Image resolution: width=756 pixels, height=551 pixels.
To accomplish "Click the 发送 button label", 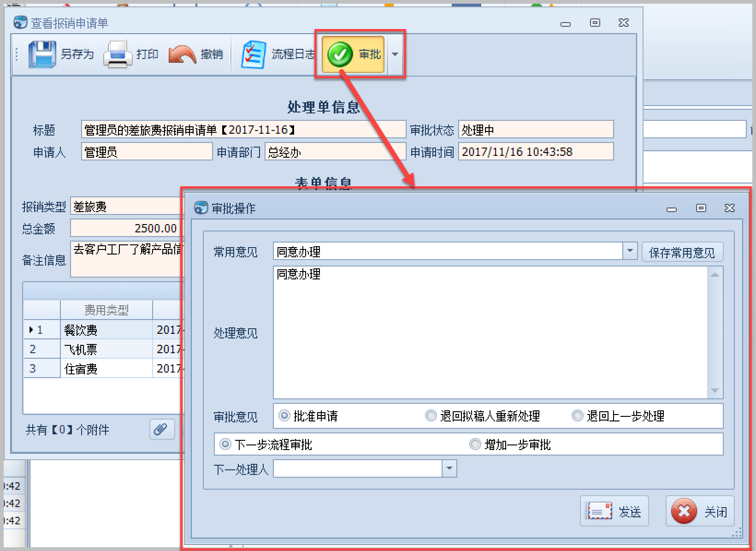I will coord(630,512).
